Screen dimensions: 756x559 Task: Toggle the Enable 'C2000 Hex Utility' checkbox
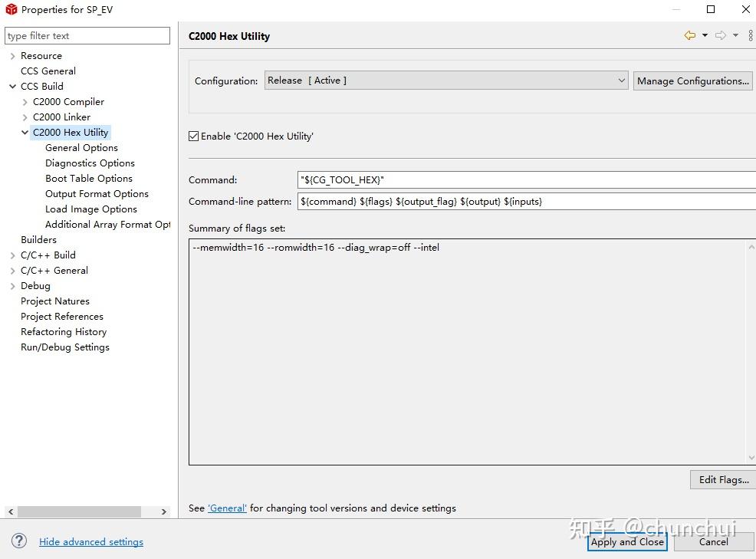[193, 136]
